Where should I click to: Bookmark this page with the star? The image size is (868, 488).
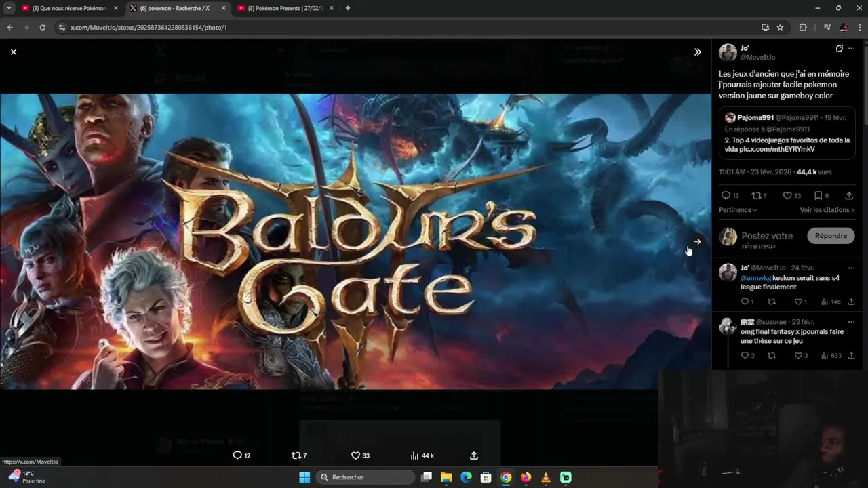780,27
